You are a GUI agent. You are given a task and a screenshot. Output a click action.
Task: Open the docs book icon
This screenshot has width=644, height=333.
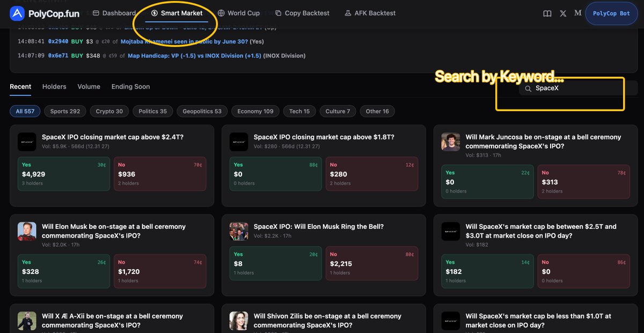547,13
